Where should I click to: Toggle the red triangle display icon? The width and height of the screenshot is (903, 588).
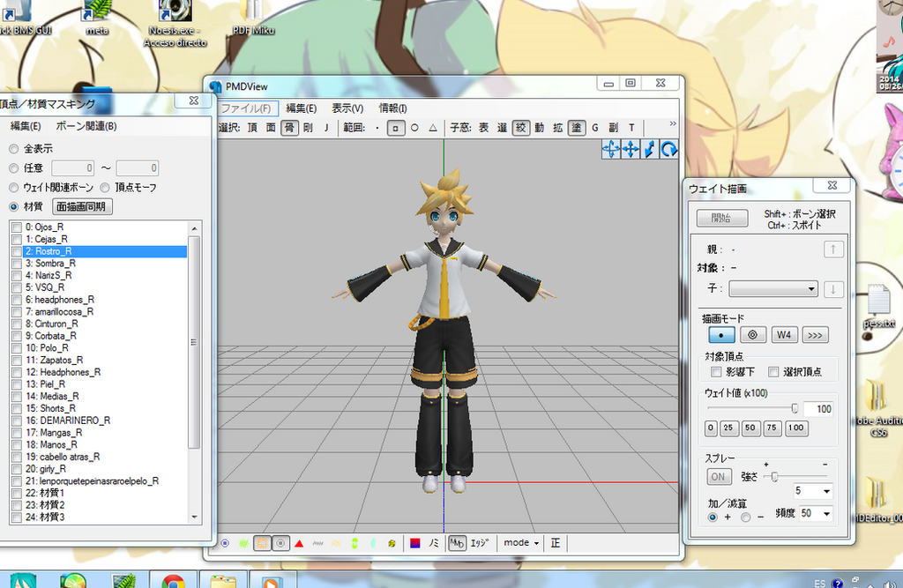299,543
